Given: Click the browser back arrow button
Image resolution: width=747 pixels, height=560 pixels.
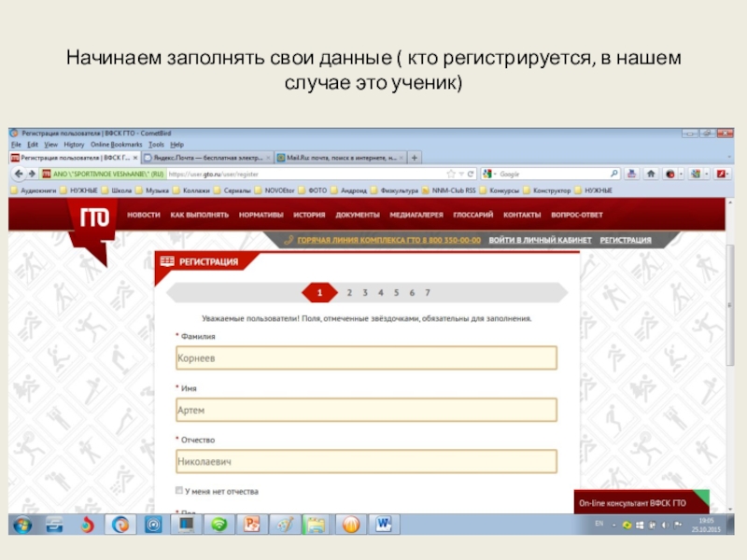Looking at the screenshot, I should click(x=19, y=174).
